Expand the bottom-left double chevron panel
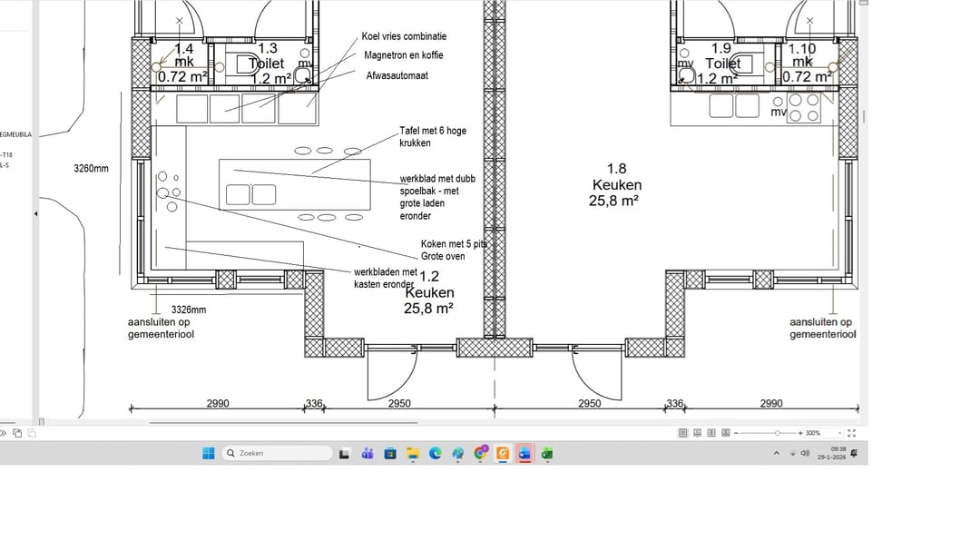 [4, 433]
